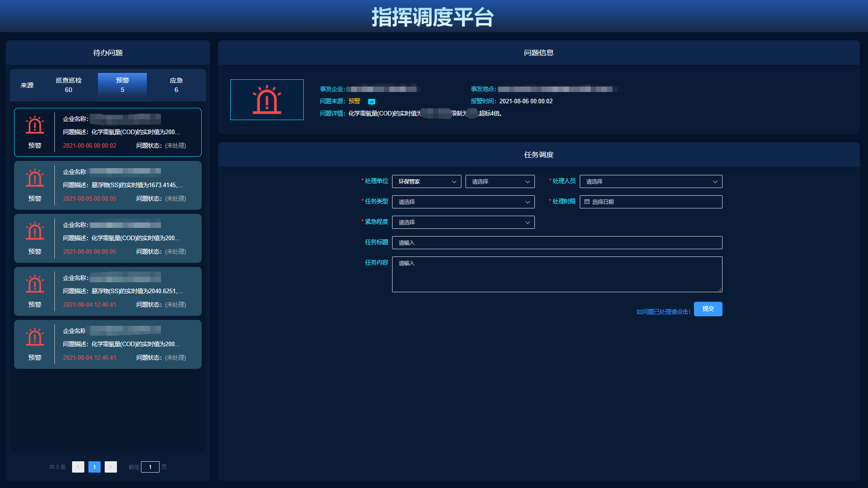Select card 悬浮物(SS)的实时值为1673.4145
Screen dimensions: 868x488
pyautogui.click(x=108, y=185)
